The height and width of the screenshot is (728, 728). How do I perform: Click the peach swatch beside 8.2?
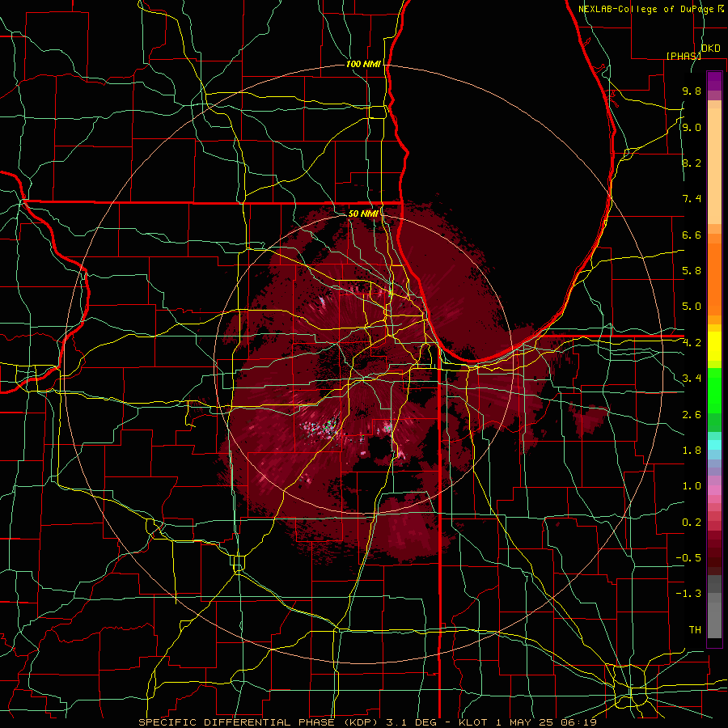click(x=714, y=166)
